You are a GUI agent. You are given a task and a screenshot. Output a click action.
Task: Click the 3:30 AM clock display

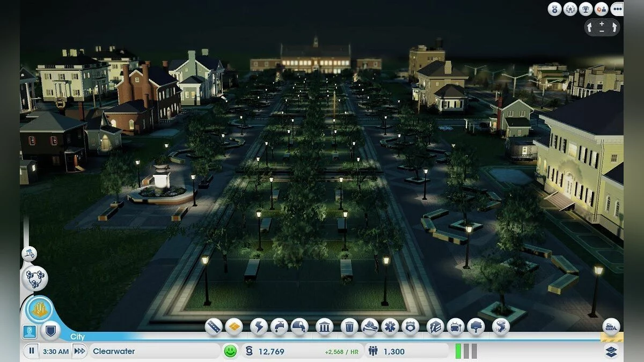tap(56, 352)
